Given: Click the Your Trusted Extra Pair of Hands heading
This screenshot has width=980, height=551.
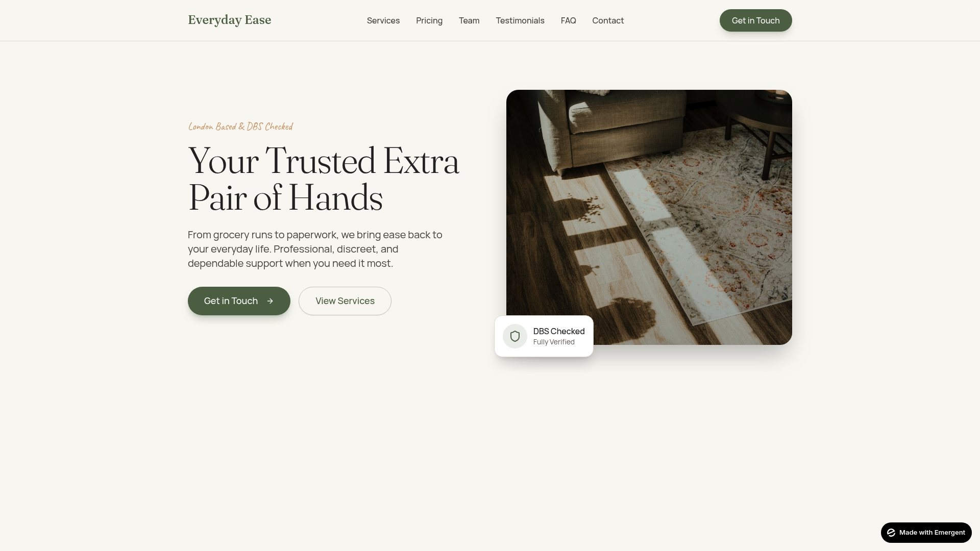Looking at the screenshot, I should point(324,180).
